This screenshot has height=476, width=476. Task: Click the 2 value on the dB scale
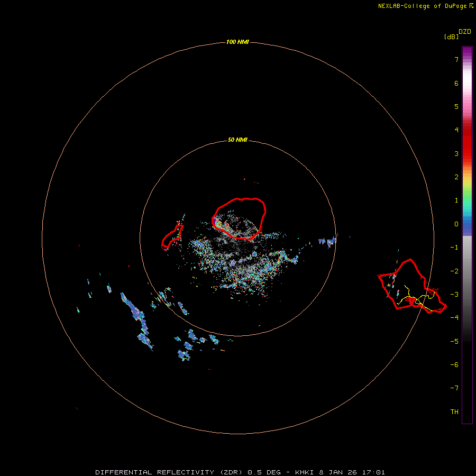coord(456,177)
